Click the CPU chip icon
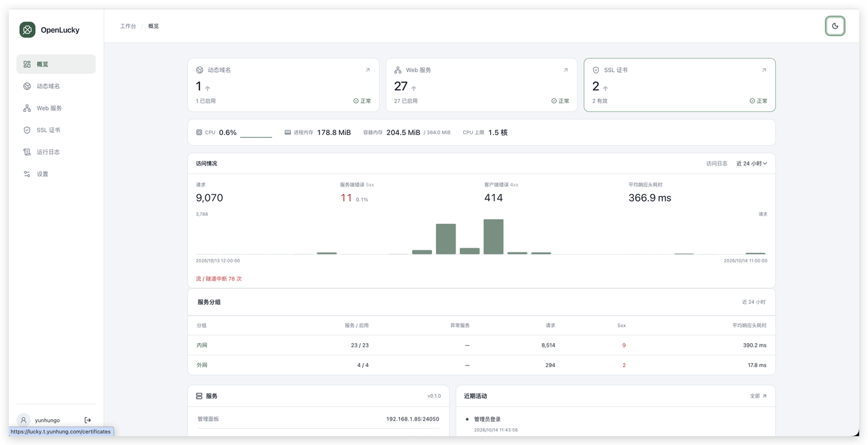Image resolution: width=868 pixels, height=445 pixels. (199, 132)
